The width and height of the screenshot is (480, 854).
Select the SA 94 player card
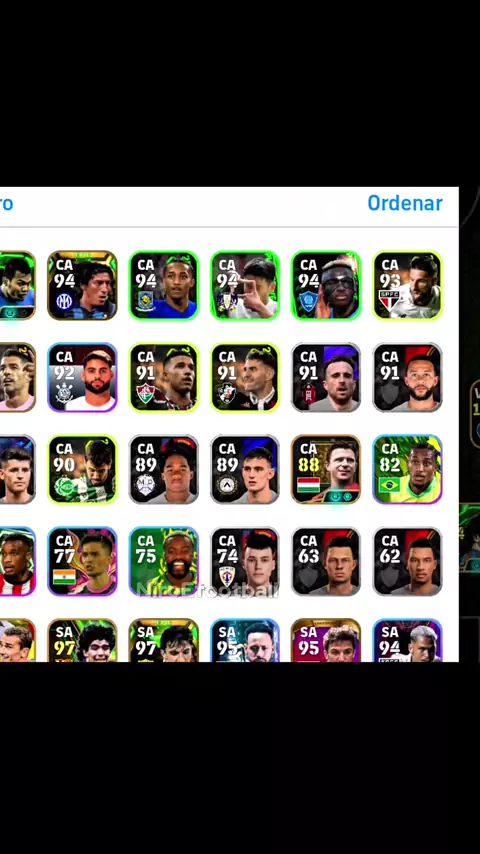(408, 640)
